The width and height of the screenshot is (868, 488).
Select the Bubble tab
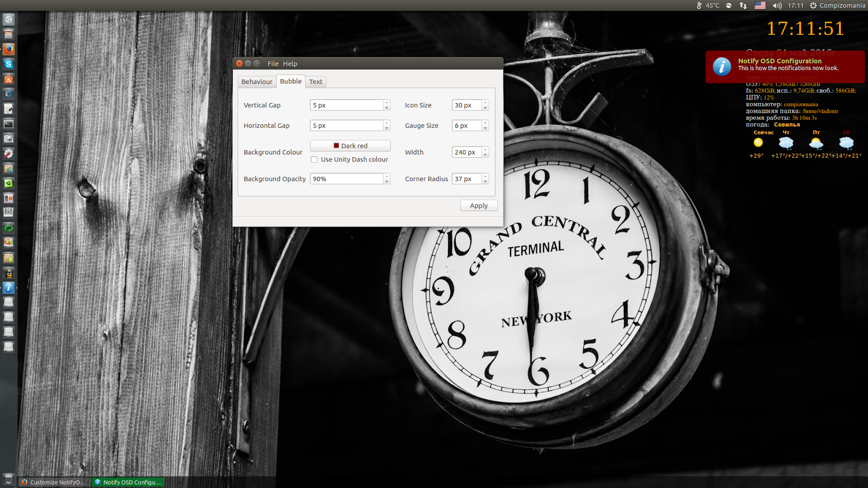tap(291, 81)
